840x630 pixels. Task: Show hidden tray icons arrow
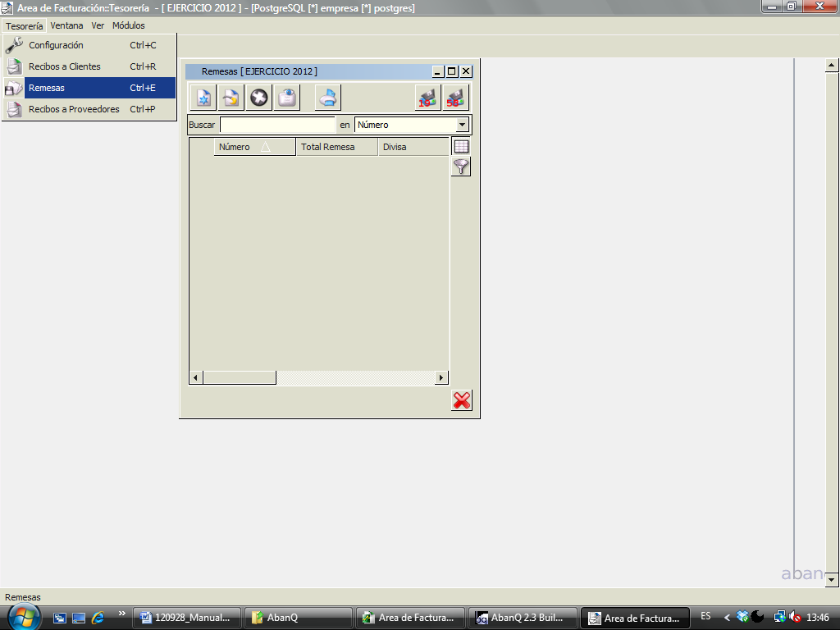727,618
